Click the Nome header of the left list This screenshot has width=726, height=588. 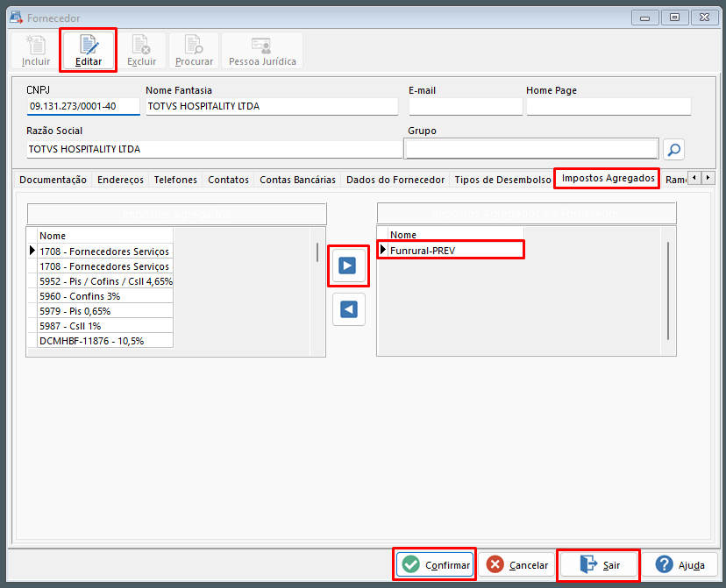pyautogui.click(x=105, y=236)
